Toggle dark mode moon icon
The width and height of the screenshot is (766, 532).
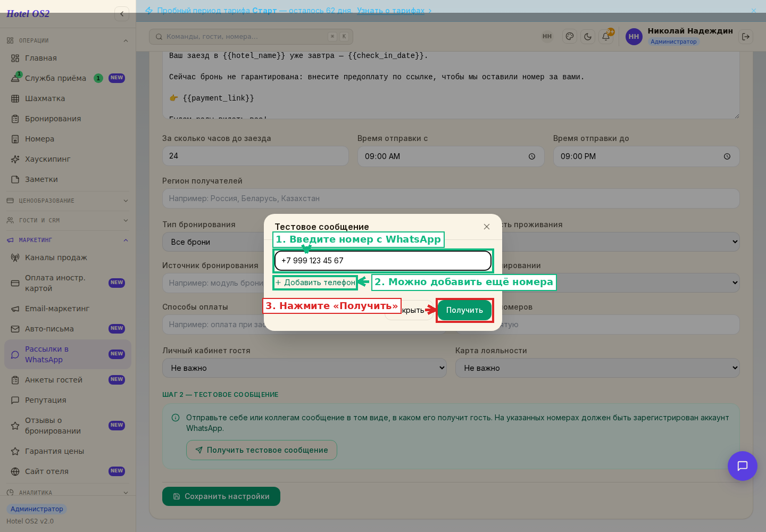click(x=588, y=37)
